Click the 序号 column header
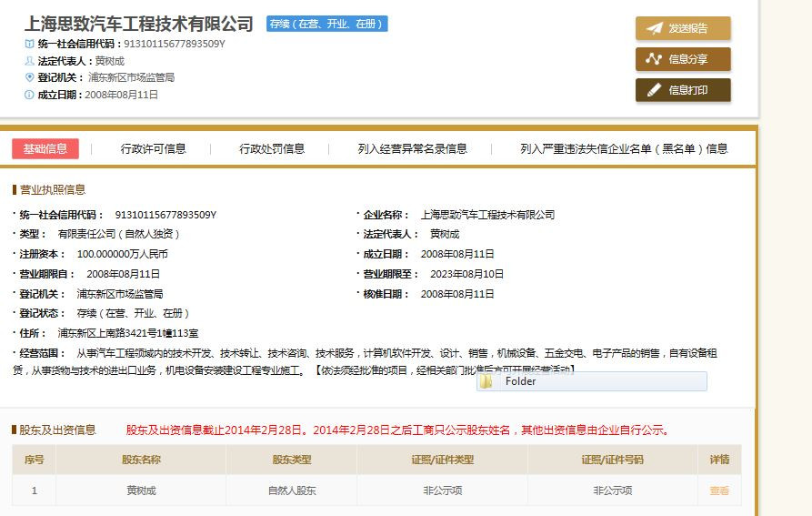This screenshot has height=516, width=812. (35, 460)
